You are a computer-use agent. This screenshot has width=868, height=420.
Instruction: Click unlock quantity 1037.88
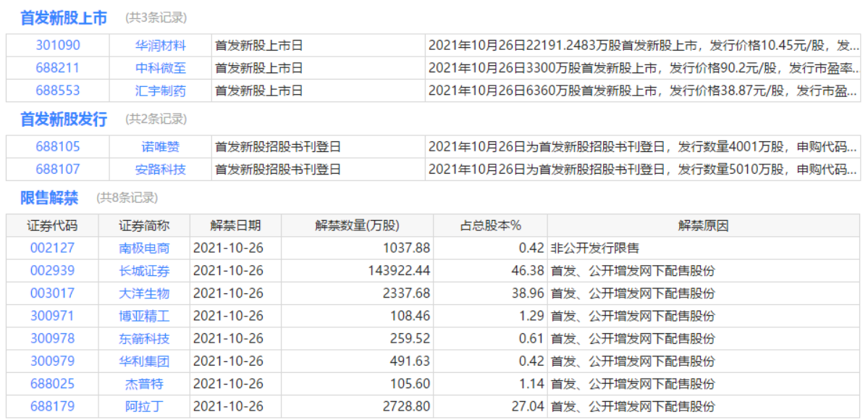[406, 248]
